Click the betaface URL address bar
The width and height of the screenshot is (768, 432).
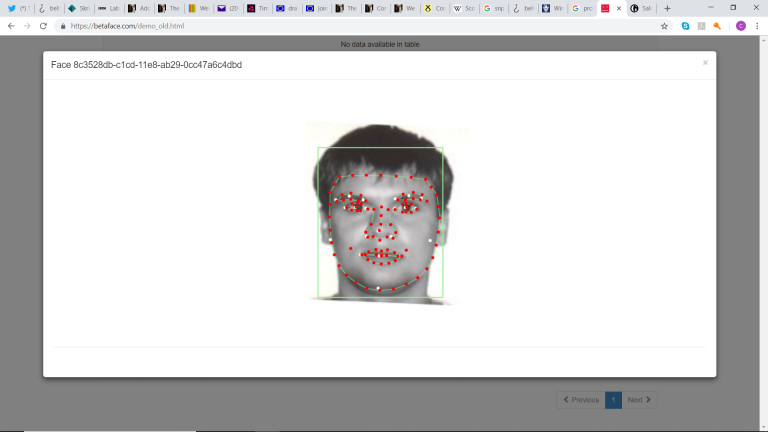point(350,26)
